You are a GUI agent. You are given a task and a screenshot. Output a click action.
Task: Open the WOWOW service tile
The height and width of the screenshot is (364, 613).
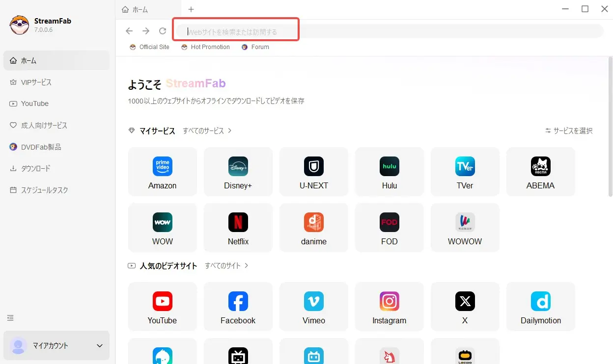(465, 228)
